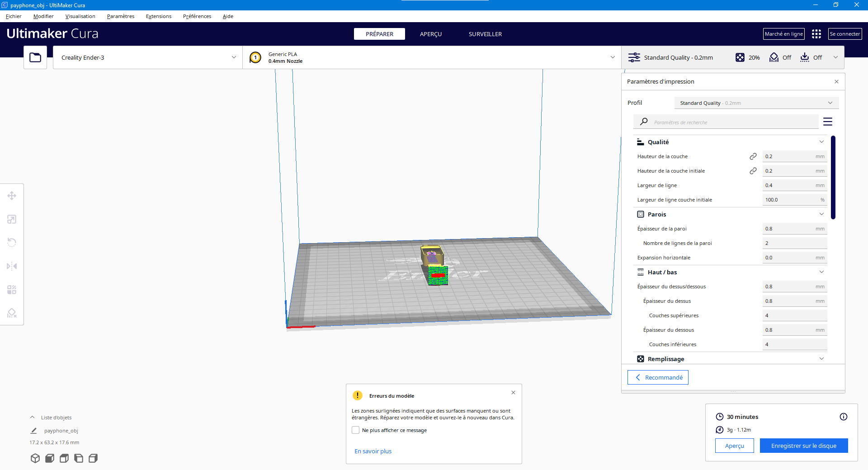Click the Aperçu preview button
The image size is (868, 470).
[x=735, y=446]
